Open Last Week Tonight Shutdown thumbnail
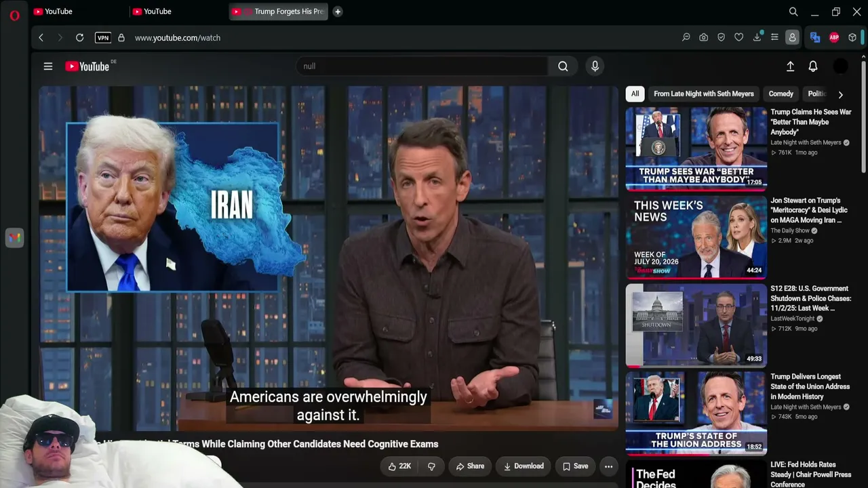This screenshot has height=488, width=868. 696,324
